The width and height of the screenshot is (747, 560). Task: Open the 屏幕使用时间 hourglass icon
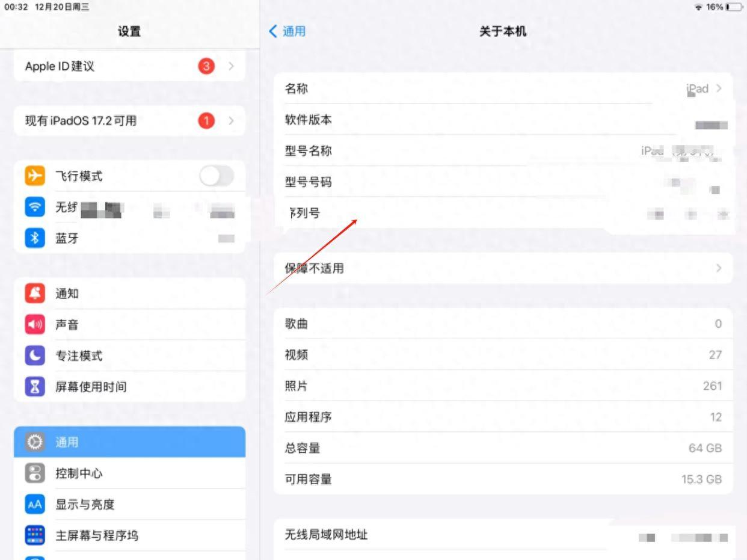(35, 387)
